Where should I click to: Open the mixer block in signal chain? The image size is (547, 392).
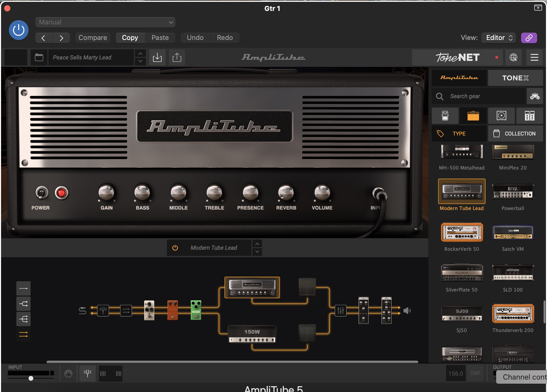(x=341, y=310)
